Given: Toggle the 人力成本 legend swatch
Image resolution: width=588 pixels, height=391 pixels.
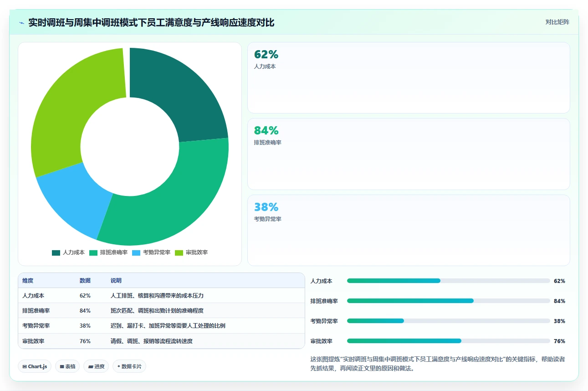Looking at the screenshot, I should point(56,252).
